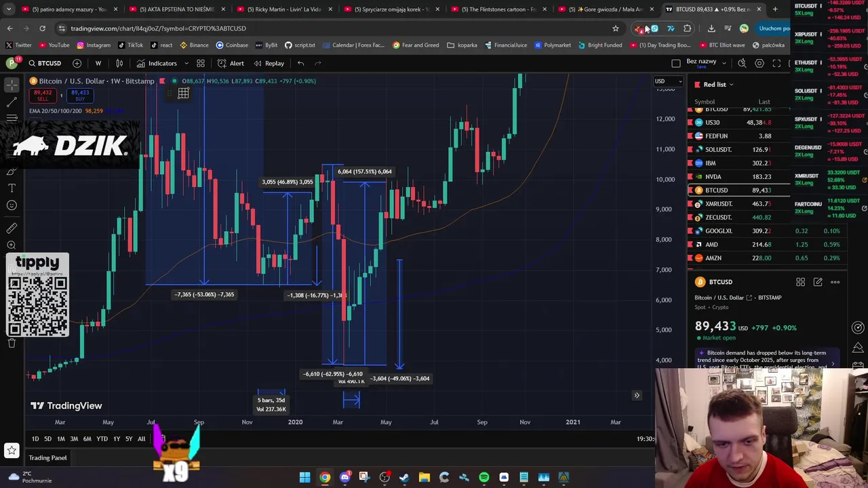Open the Binance bookmark

tap(194, 45)
